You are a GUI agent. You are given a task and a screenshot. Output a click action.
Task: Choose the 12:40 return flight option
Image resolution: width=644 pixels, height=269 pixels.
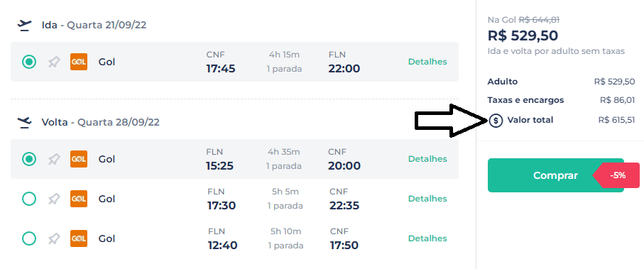point(28,238)
